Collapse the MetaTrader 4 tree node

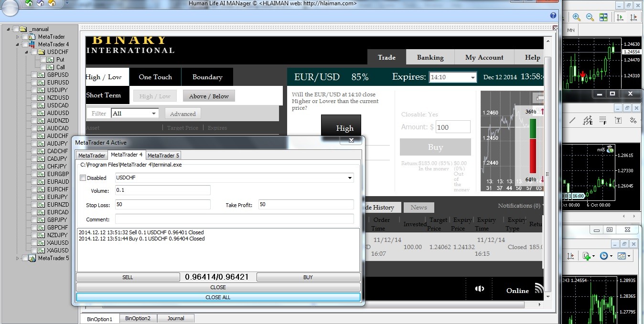click(18, 44)
